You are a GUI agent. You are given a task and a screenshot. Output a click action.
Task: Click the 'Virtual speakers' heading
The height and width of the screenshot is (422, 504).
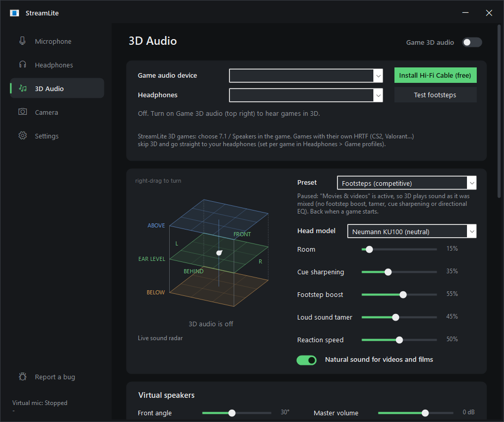tap(166, 395)
